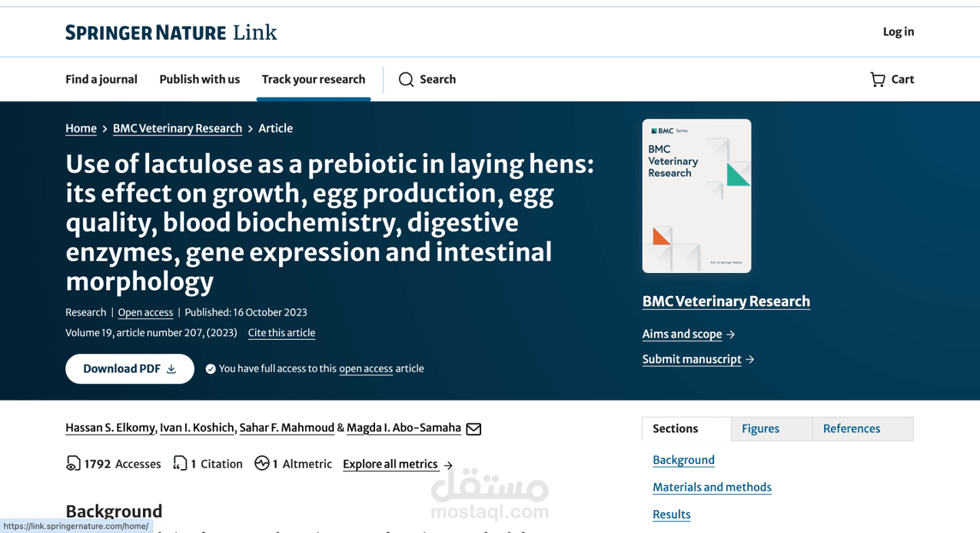
Task: Click the Accesses metric icon
Action: pos(73,464)
